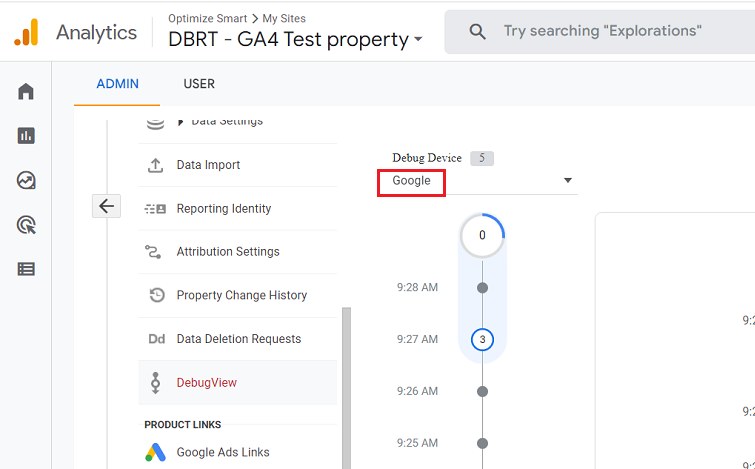Click the Dd Data Deletion icon
Image resolution: width=755 pixels, height=469 pixels.
point(156,339)
